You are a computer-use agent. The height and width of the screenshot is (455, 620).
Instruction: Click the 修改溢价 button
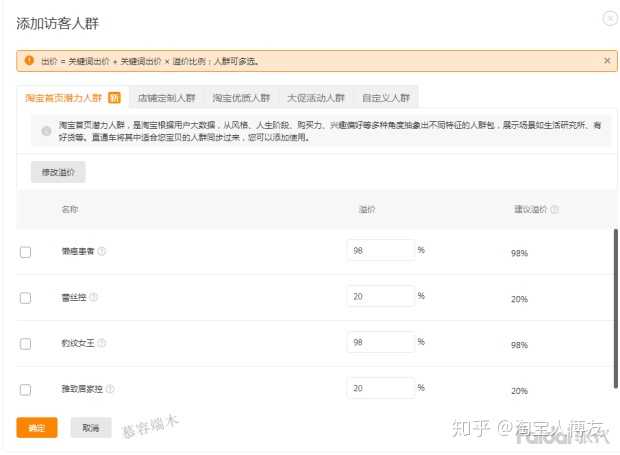[x=58, y=172]
